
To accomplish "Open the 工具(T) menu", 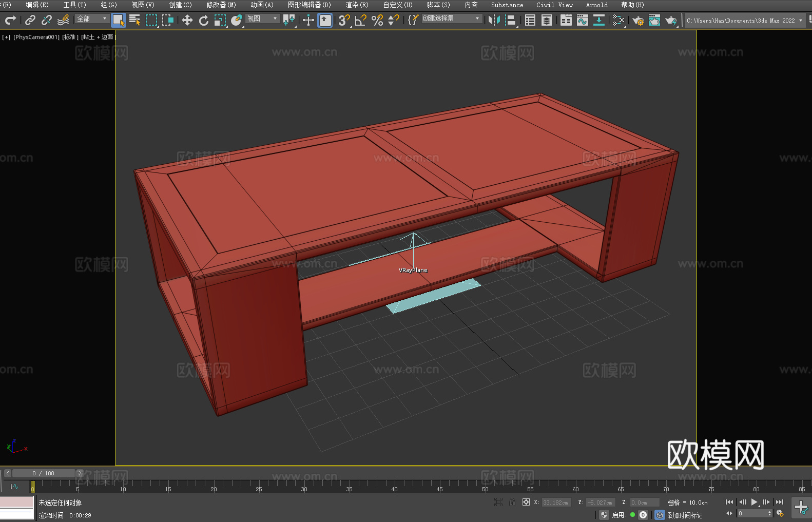I will (x=75, y=5).
